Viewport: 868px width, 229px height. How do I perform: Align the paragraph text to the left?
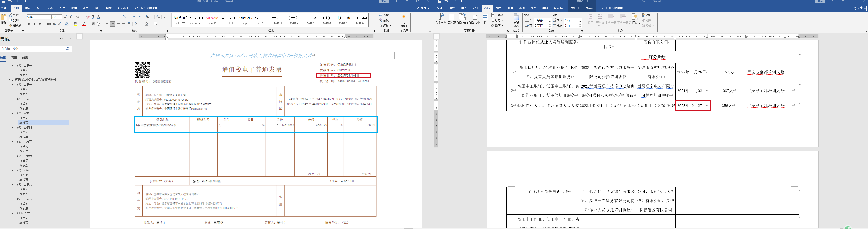click(x=107, y=24)
